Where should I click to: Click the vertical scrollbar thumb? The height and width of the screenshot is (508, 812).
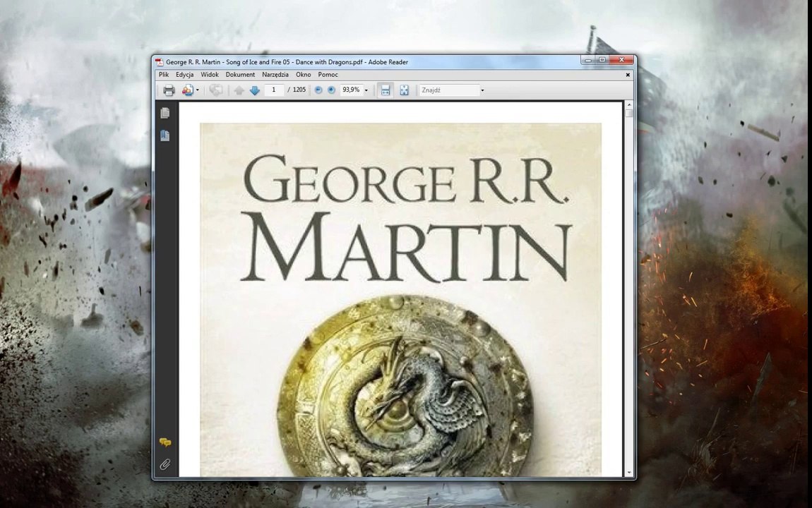[x=629, y=113]
